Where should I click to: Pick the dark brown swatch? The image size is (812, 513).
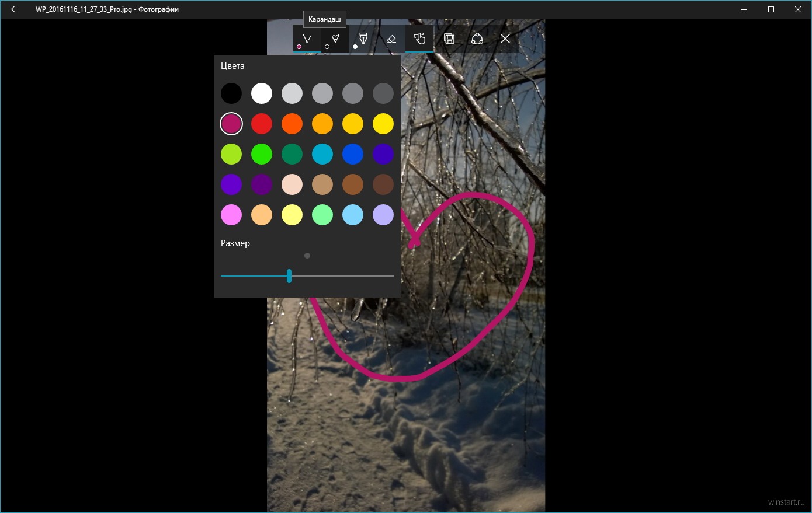(383, 184)
